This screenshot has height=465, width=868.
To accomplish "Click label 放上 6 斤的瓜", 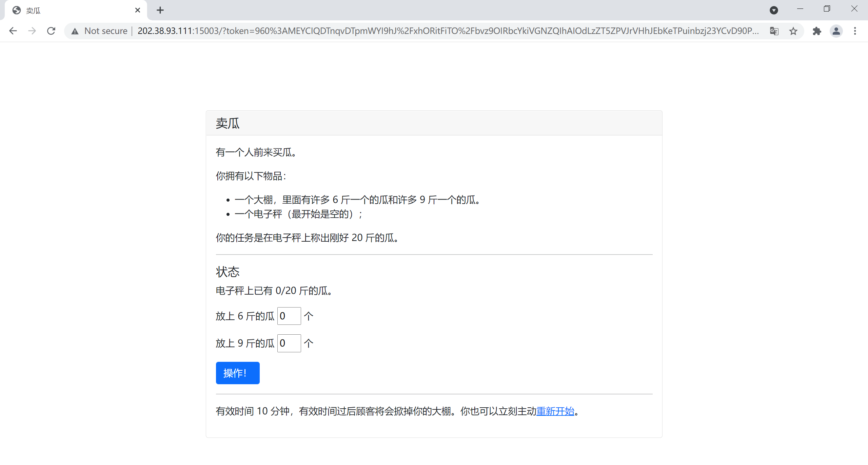I will (245, 316).
